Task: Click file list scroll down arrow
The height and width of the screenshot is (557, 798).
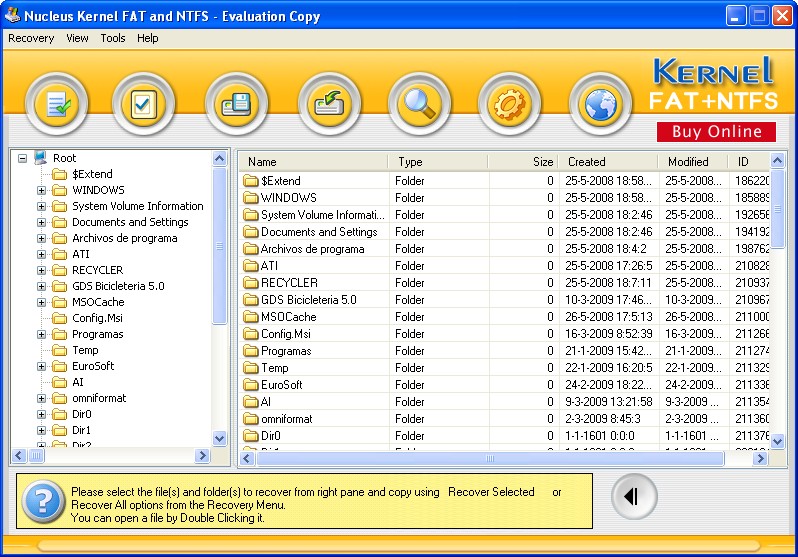Action: (778, 441)
